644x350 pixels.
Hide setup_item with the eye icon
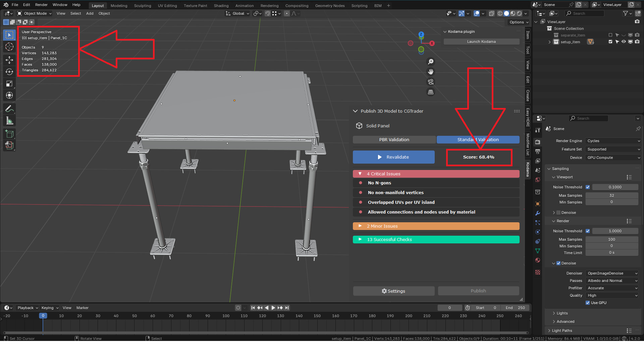point(624,42)
